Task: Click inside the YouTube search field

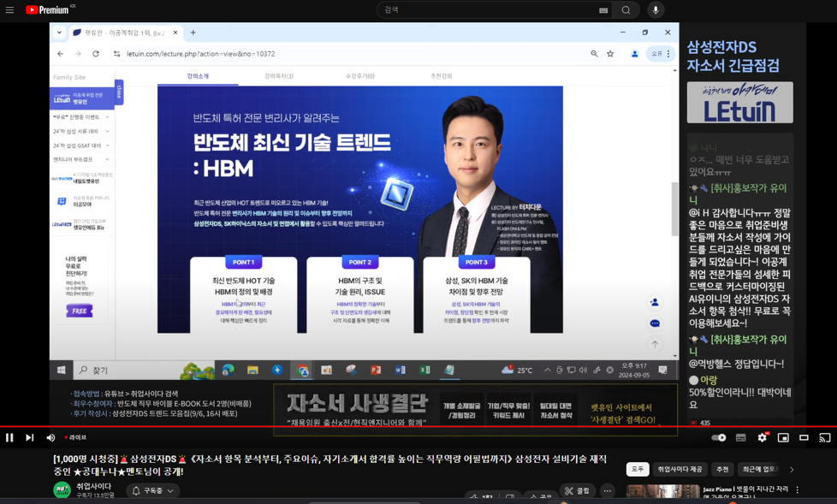Action: coord(488,10)
